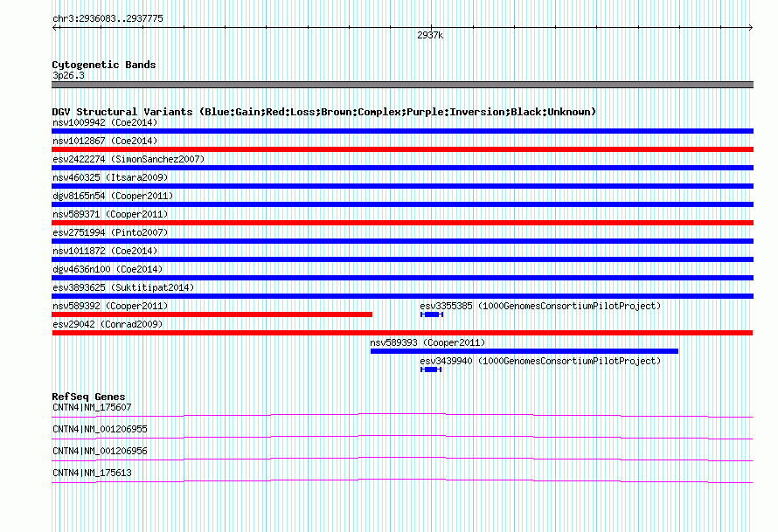This screenshot has height=532, width=778.
Task: Click the 3p26.3 band label
Action: tap(68, 75)
